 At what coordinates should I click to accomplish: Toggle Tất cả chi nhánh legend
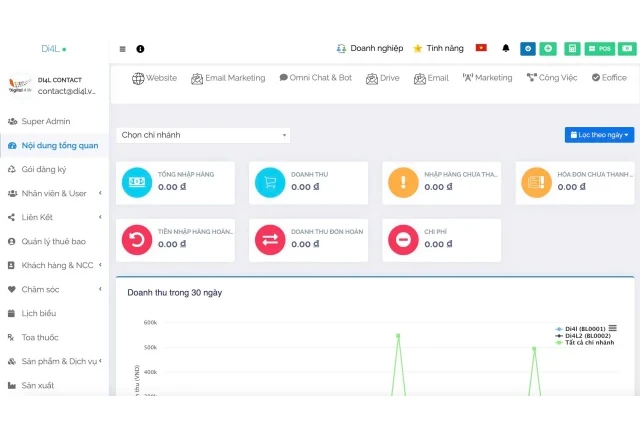click(585, 343)
